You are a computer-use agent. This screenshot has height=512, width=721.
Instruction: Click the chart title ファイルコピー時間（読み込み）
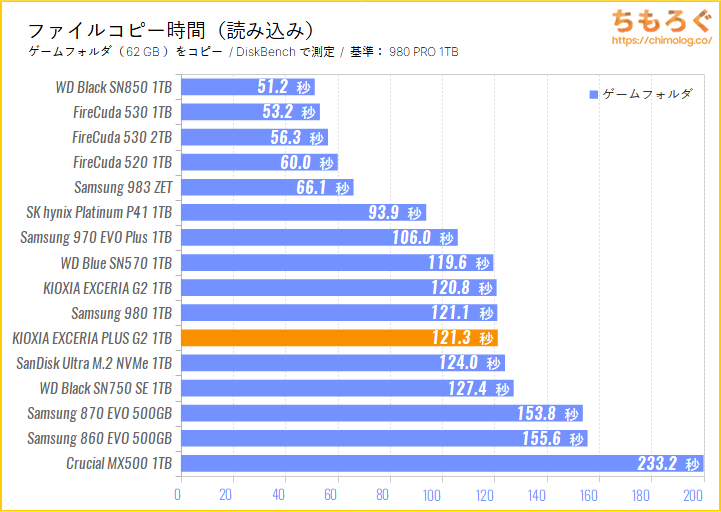171,31
